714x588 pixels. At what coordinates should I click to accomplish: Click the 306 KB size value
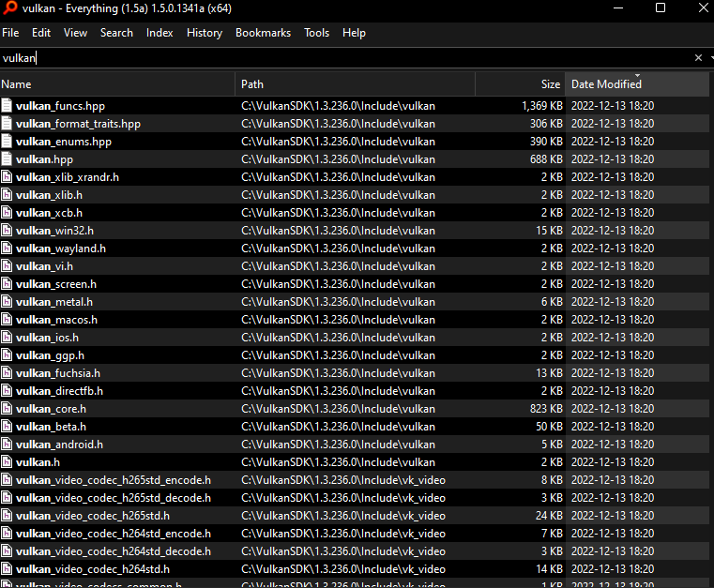pyautogui.click(x=546, y=124)
